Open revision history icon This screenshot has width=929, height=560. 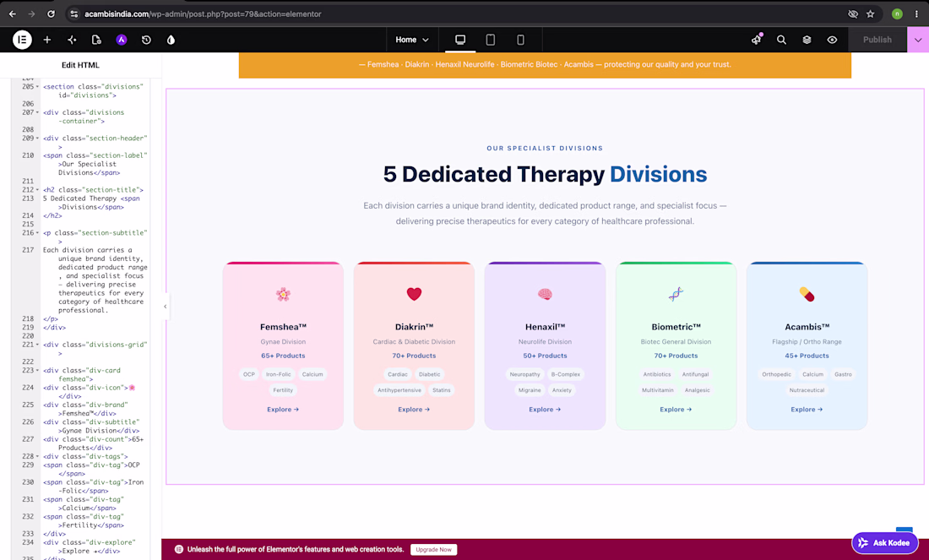click(x=146, y=40)
